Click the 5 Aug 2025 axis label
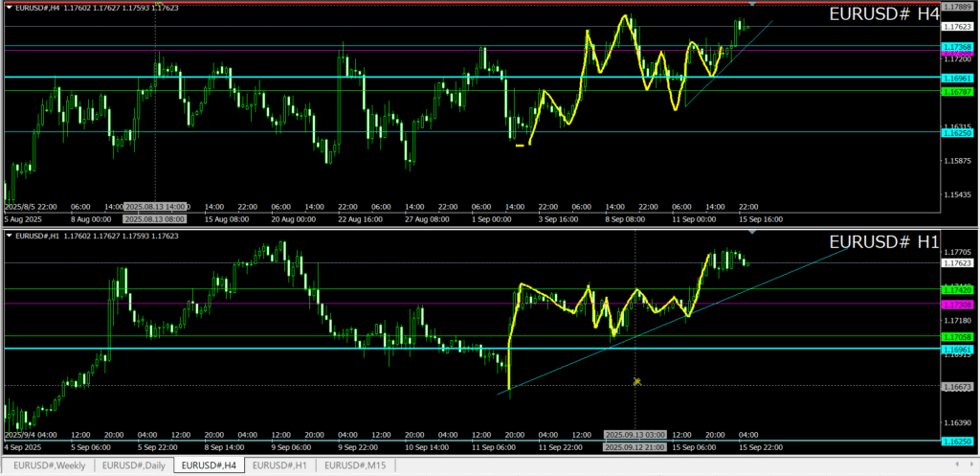 point(24,219)
